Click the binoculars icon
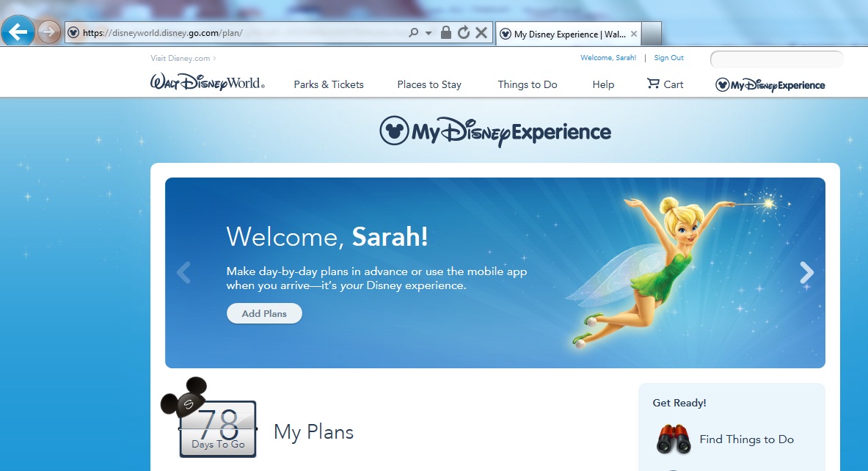Screen dimensions: 868x471 tap(673, 439)
